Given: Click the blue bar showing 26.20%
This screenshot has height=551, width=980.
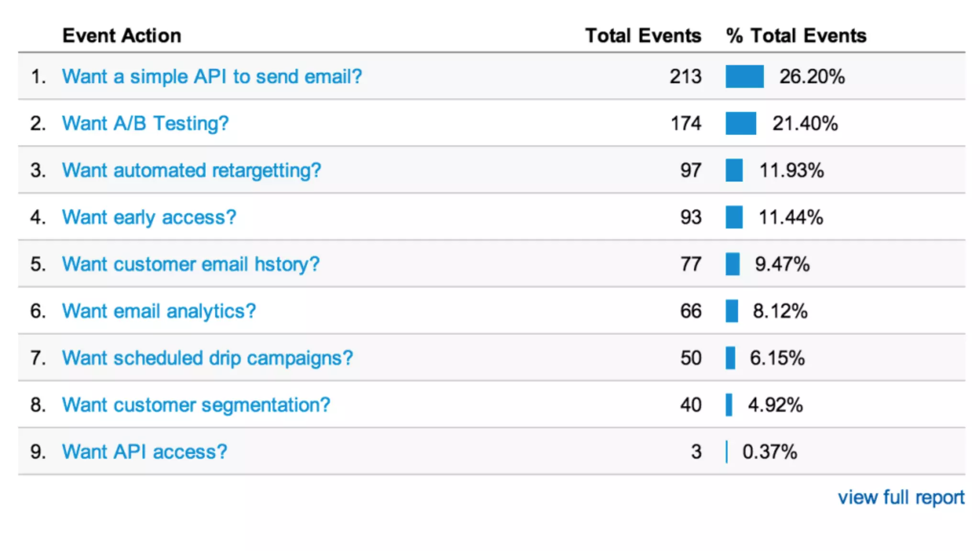Looking at the screenshot, I should click(x=744, y=77).
